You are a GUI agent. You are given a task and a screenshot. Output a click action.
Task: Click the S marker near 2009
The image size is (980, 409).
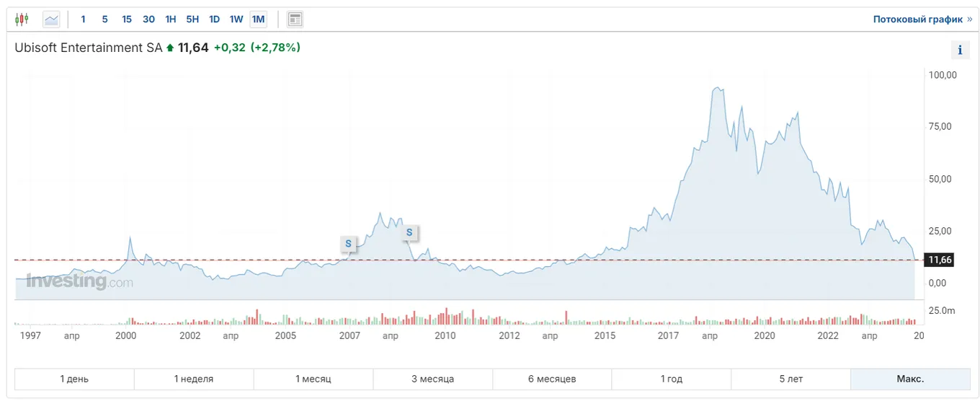tap(410, 232)
